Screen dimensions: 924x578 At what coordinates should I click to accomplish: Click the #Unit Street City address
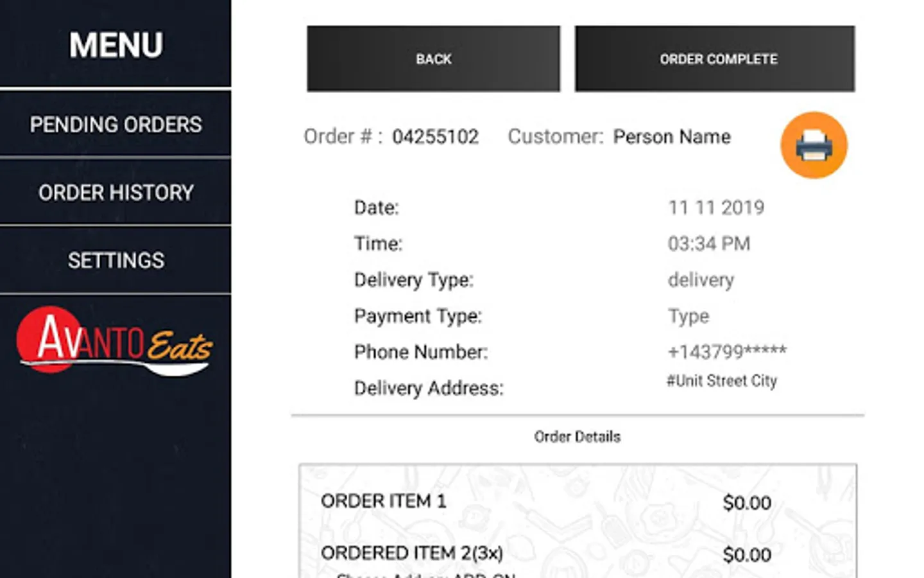point(721,381)
